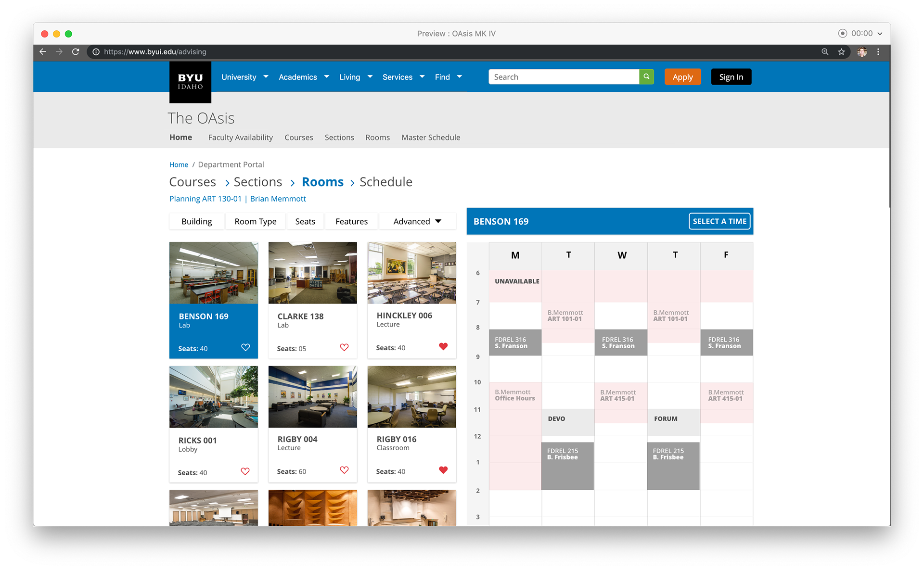Click the Planning ART 130-01 link
This screenshot has width=924, height=570.
pyautogui.click(x=205, y=199)
